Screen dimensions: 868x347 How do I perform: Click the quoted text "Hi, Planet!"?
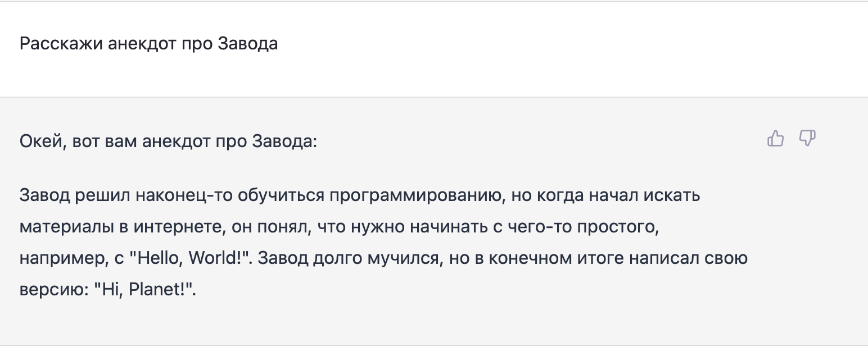[146, 291]
